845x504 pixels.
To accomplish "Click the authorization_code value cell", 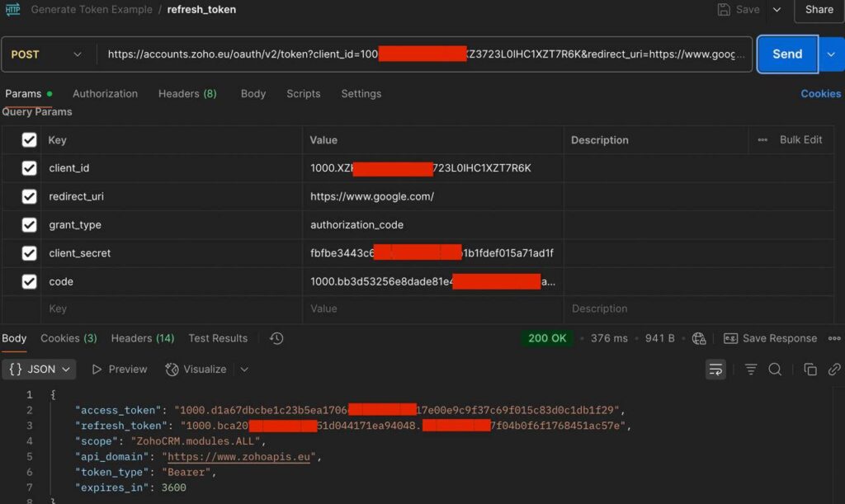I will click(x=432, y=224).
